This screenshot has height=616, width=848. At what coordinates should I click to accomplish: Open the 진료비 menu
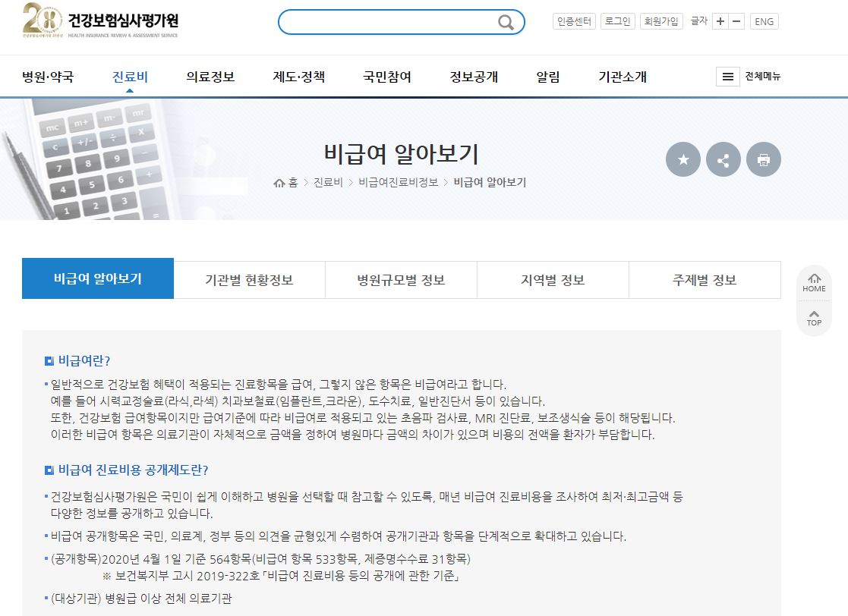128,76
